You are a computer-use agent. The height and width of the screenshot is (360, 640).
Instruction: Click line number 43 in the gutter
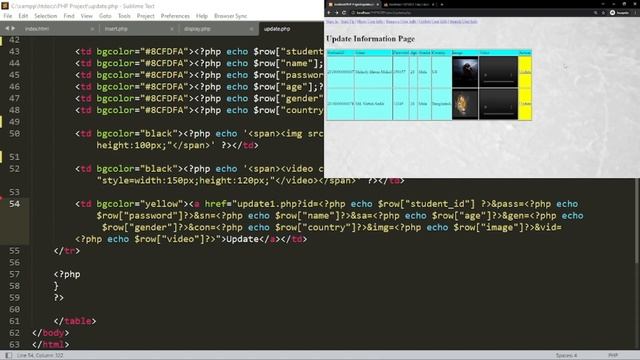click(x=14, y=51)
